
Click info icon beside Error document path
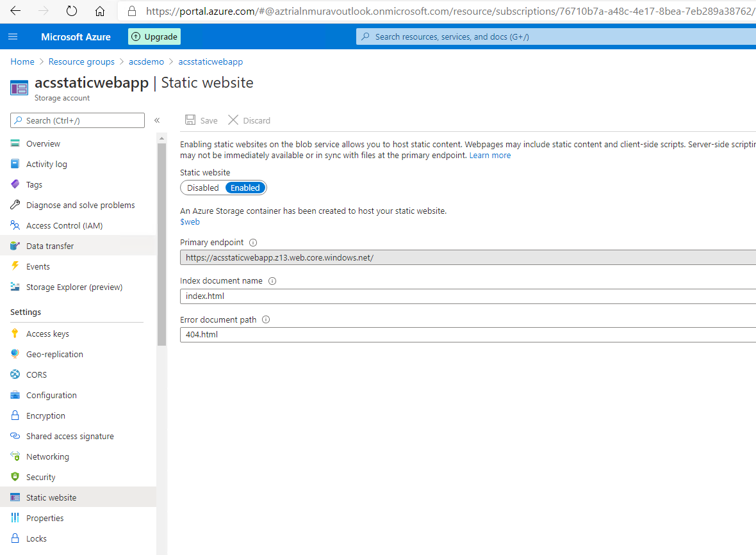point(266,319)
